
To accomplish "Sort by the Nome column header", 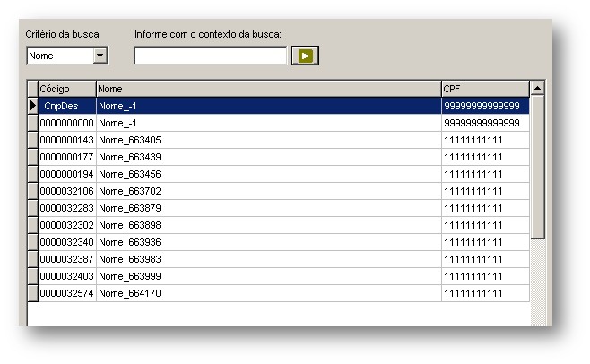I will pos(269,89).
